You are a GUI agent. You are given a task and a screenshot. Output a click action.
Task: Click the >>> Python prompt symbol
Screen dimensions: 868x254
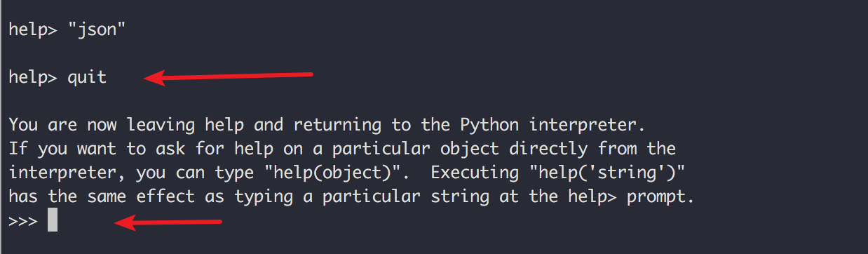click(23, 220)
